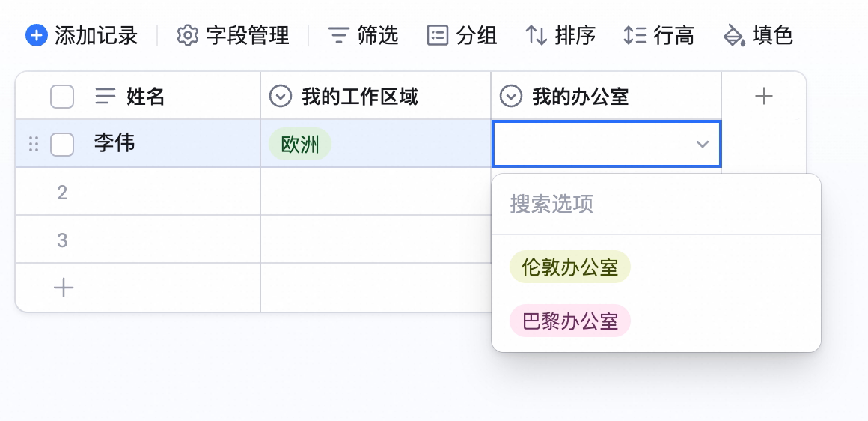Add a new column with the header plus icon
Image resolution: width=868 pixels, height=421 pixels.
(764, 97)
